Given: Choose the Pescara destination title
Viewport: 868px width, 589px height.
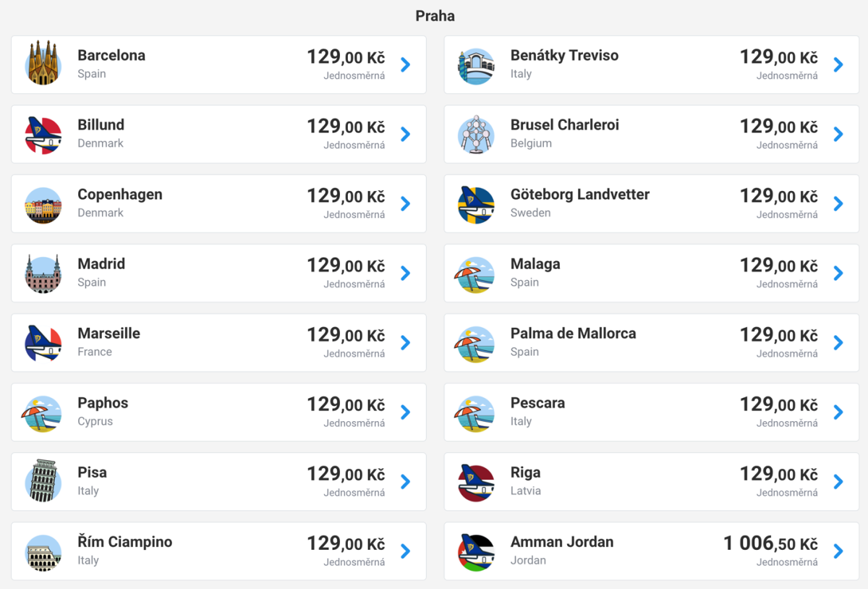Looking at the screenshot, I should 537,403.
